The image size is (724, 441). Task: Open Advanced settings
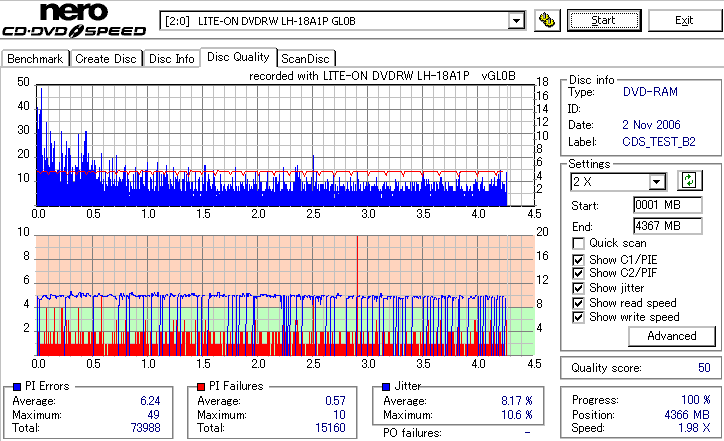(671, 336)
